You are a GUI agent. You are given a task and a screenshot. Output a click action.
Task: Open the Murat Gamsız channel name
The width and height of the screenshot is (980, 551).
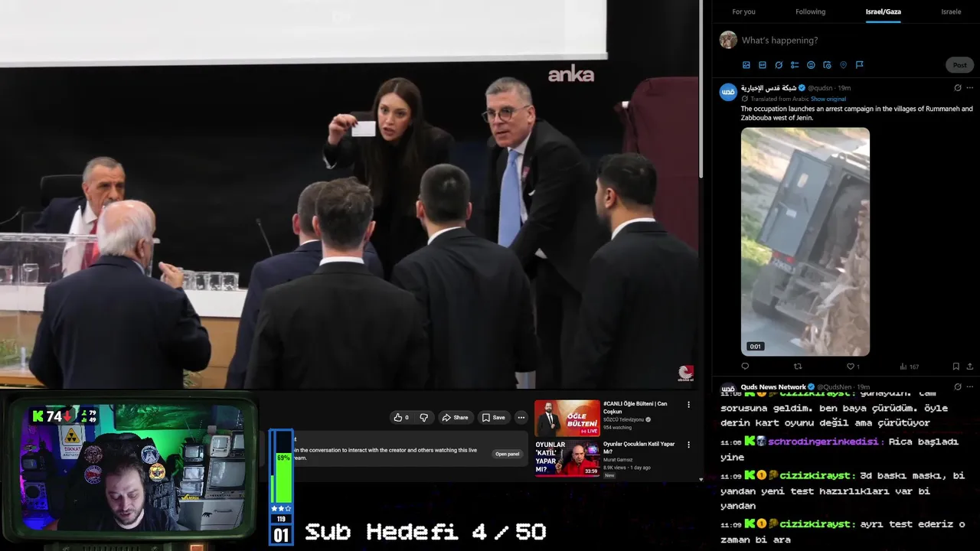tap(618, 459)
